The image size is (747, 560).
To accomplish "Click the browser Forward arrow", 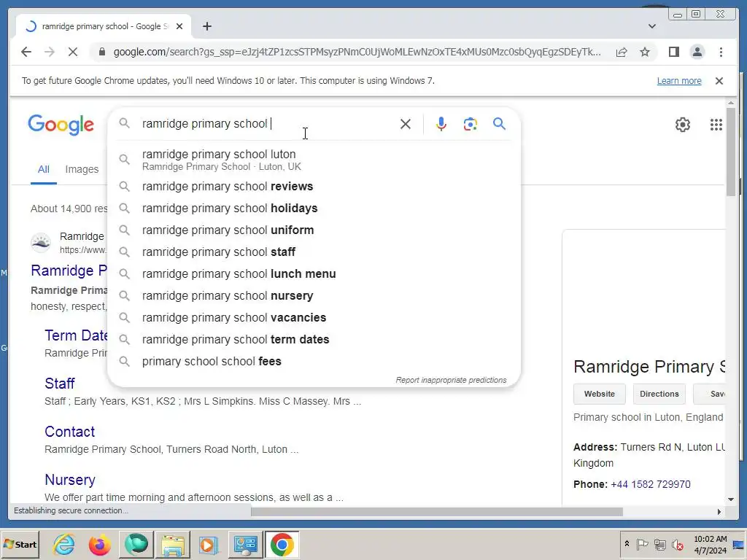I will point(50,52).
